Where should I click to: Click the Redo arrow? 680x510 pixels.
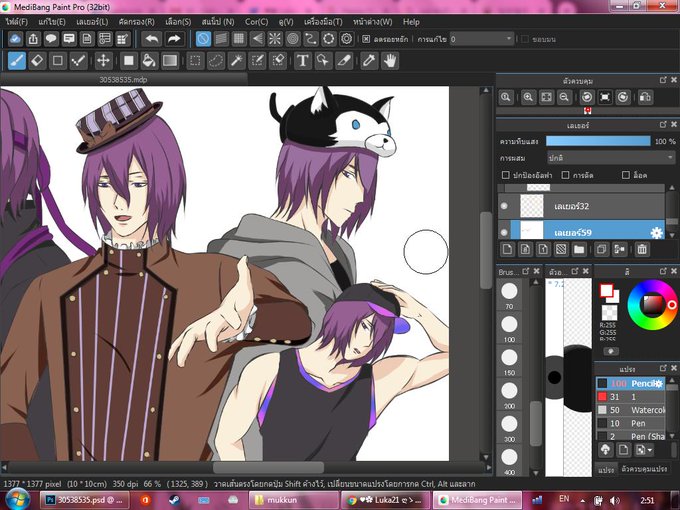click(x=174, y=39)
